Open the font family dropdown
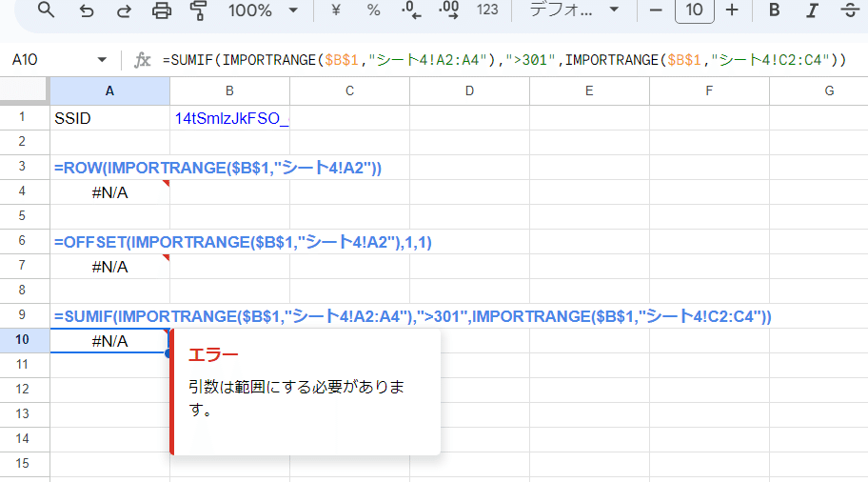The width and height of the screenshot is (868, 482). pyautogui.click(x=574, y=10)
